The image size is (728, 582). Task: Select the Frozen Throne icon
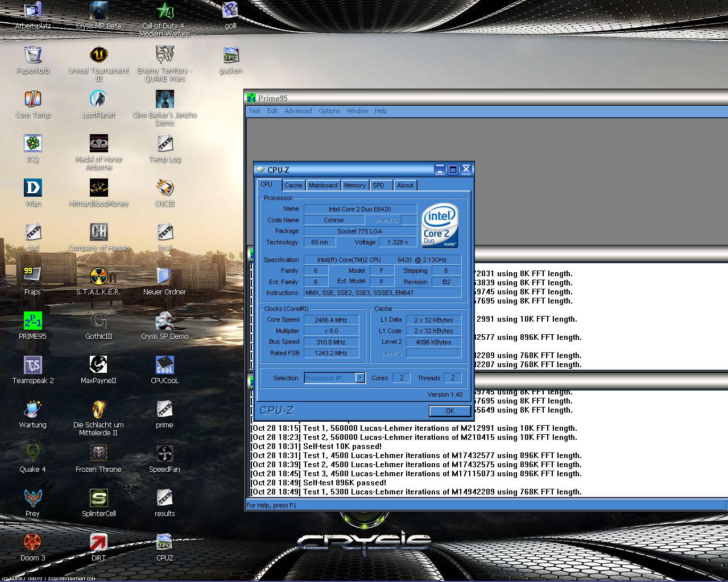coord(99,454)
